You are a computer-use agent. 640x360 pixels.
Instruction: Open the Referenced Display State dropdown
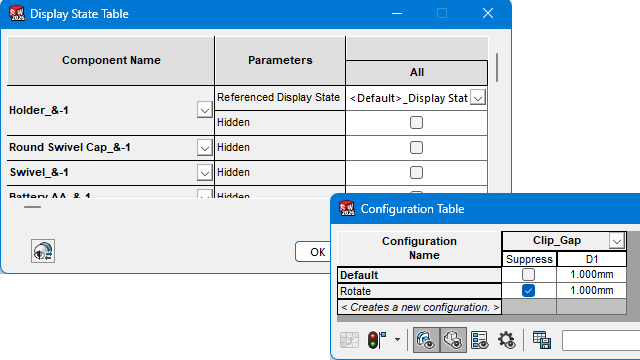[x=478, y=98]
